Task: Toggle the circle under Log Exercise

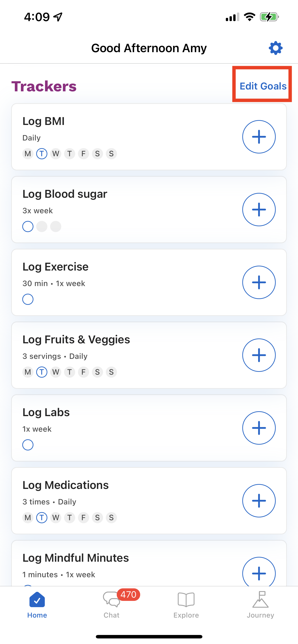Action: pos(28,299)
